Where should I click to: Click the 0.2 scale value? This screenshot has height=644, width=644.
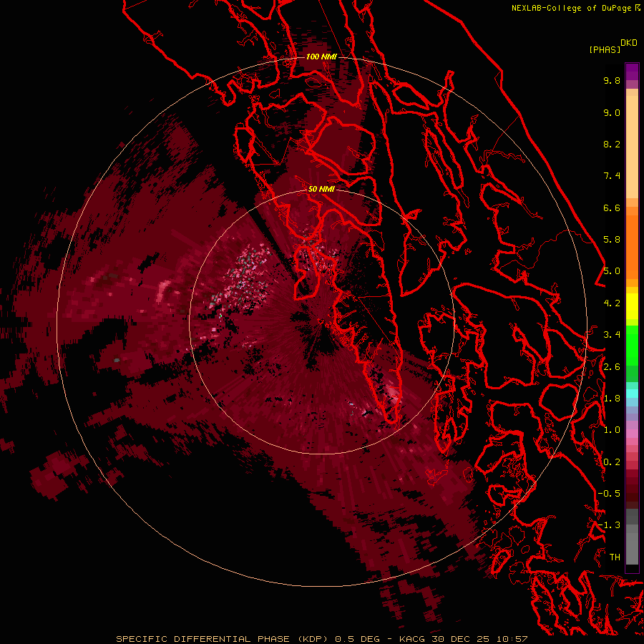612,462
